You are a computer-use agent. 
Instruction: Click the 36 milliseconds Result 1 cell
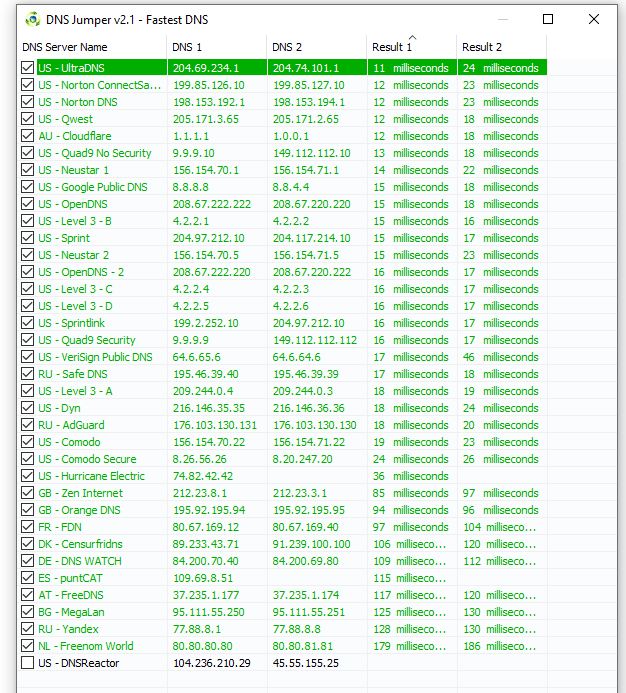pos(411,476)
